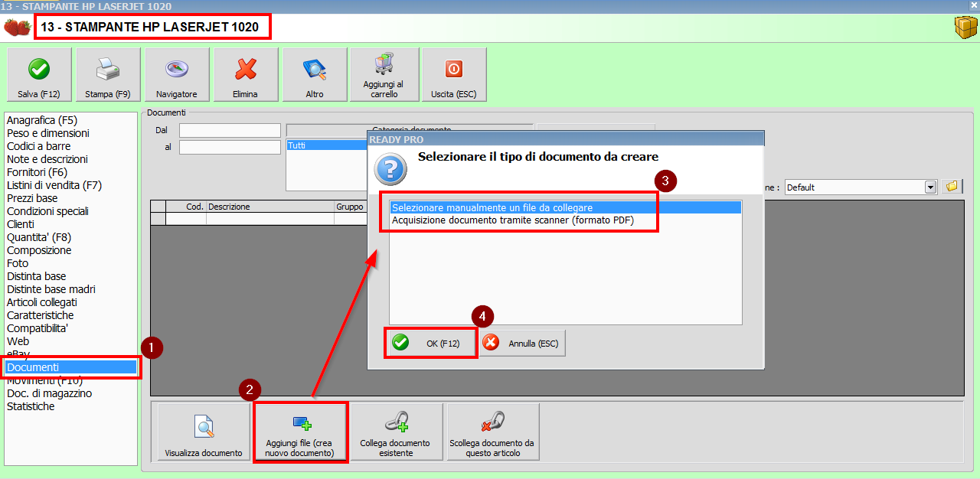980x479 pixels.
Task: Select Codici a barre in sidebar
Action: (39, 146)
